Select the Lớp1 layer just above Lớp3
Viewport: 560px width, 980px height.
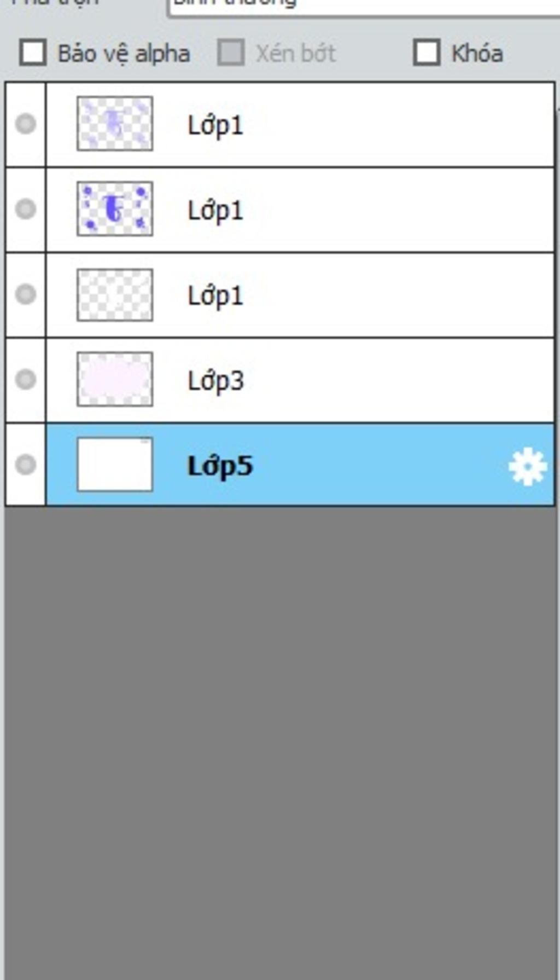pos(215,296)
